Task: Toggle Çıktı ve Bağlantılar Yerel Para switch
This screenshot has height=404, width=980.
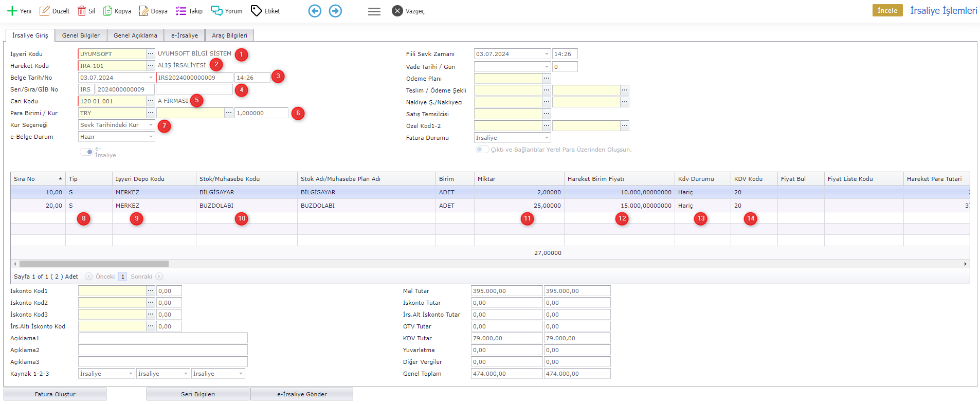Action: pyautogui.click(x=482, y=149)
